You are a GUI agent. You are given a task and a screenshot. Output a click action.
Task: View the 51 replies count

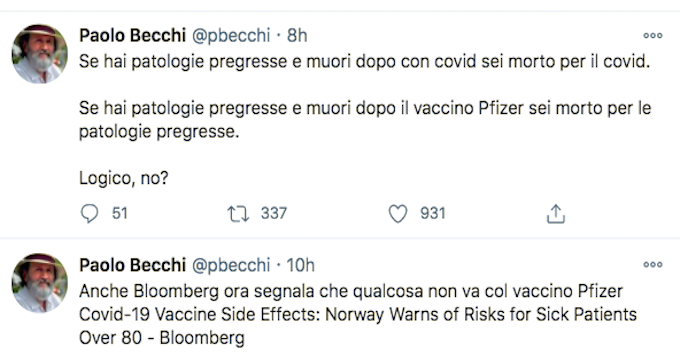coord(120,213)
